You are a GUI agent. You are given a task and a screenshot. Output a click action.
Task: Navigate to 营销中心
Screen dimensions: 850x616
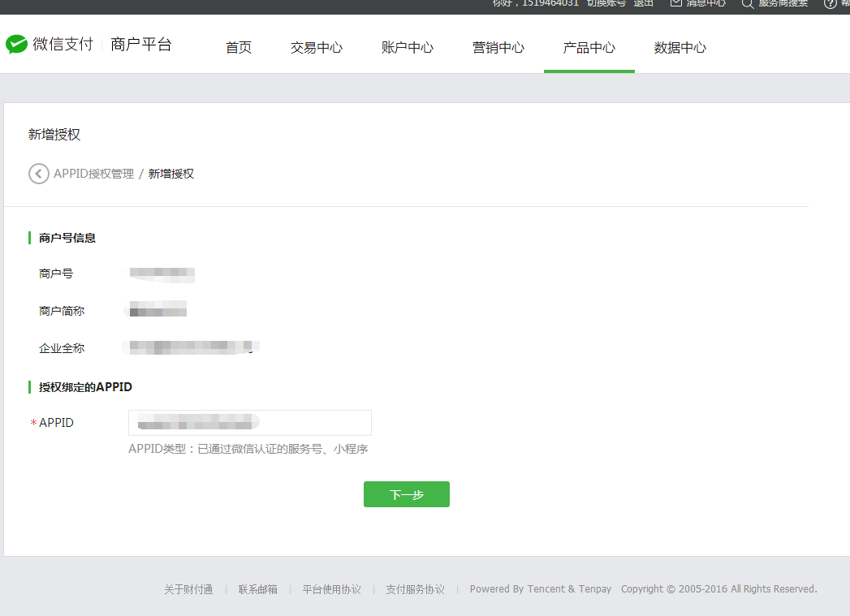tap(498, 47)
